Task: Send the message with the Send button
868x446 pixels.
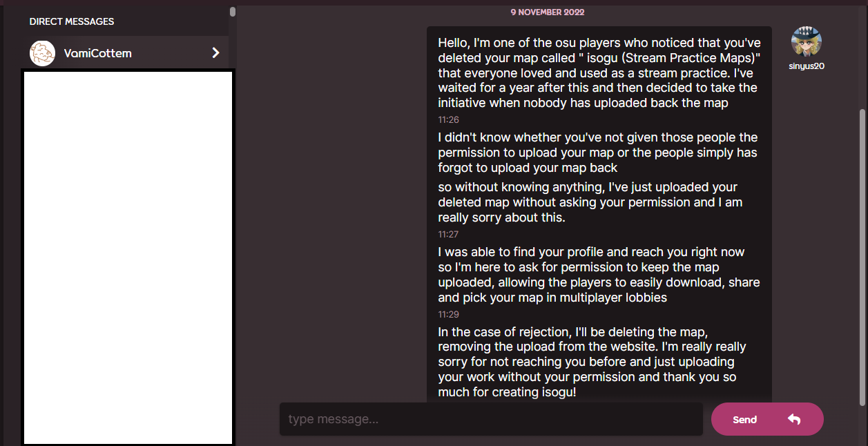Action: coord(767,419)
